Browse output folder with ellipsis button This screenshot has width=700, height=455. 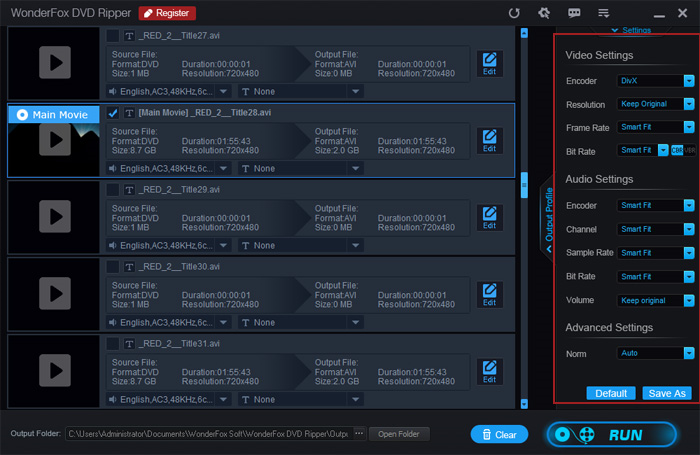click(x=359, y=434)
